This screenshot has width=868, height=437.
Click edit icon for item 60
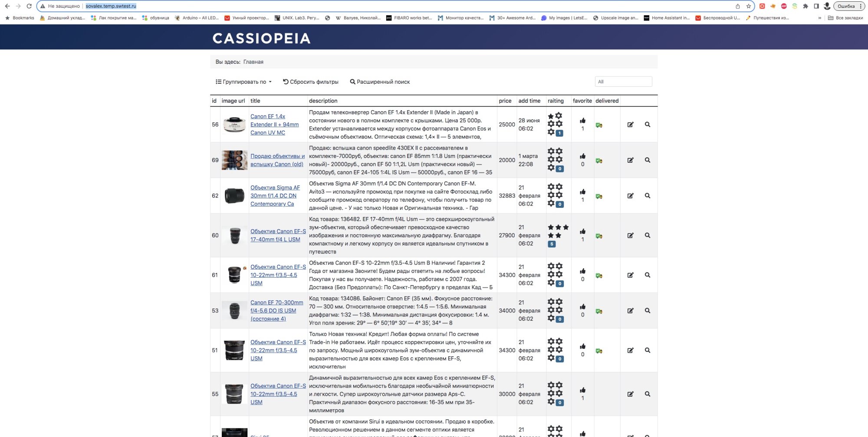pyautogui.click(x=630, y=236)
